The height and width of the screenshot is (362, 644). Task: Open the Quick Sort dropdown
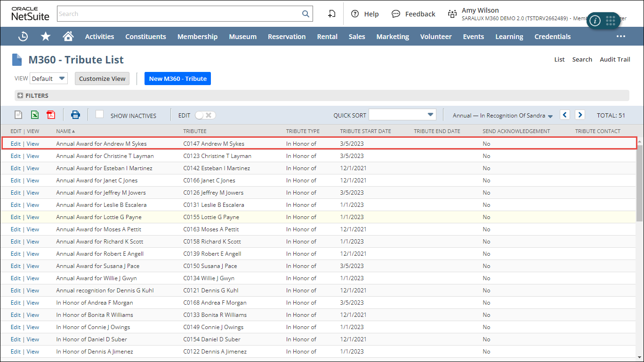[x=402, y=115]
